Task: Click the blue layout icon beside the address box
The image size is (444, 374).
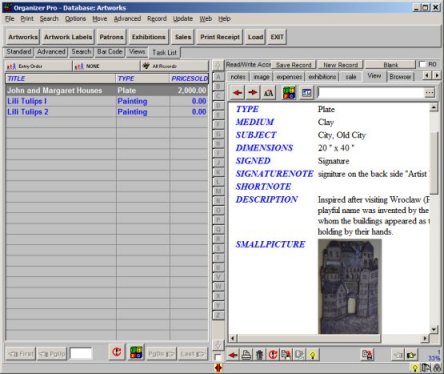Action: (x=306, y=92)
